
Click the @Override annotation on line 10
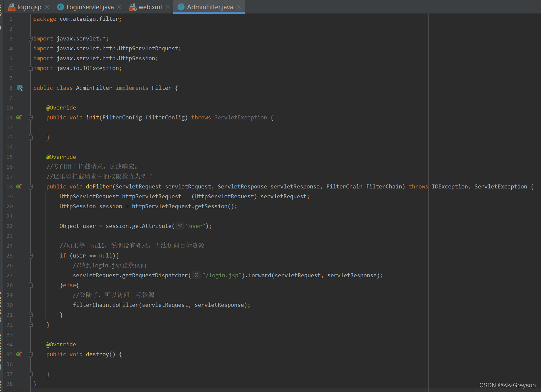61,108
